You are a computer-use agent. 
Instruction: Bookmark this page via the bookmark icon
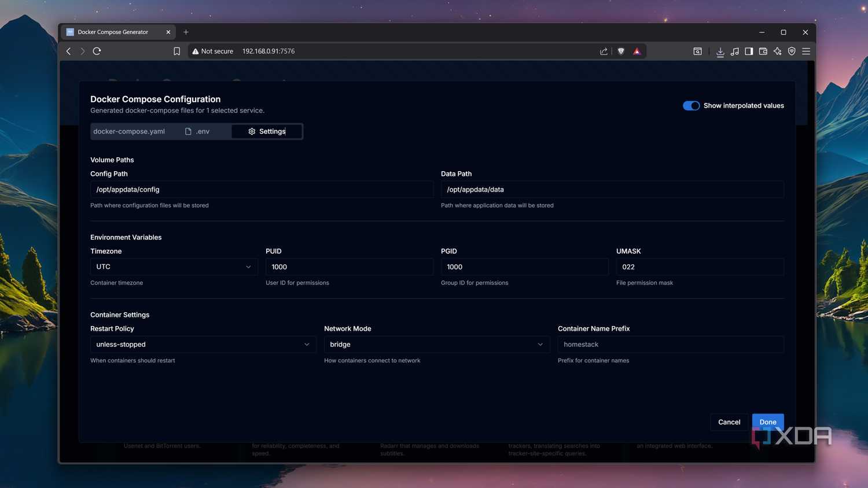pyautogui.click(x=177, y=51)
